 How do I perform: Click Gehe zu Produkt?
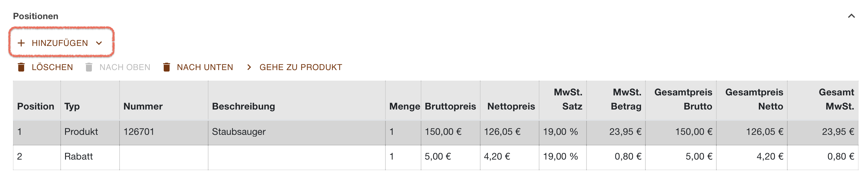[x=301, y=67]
